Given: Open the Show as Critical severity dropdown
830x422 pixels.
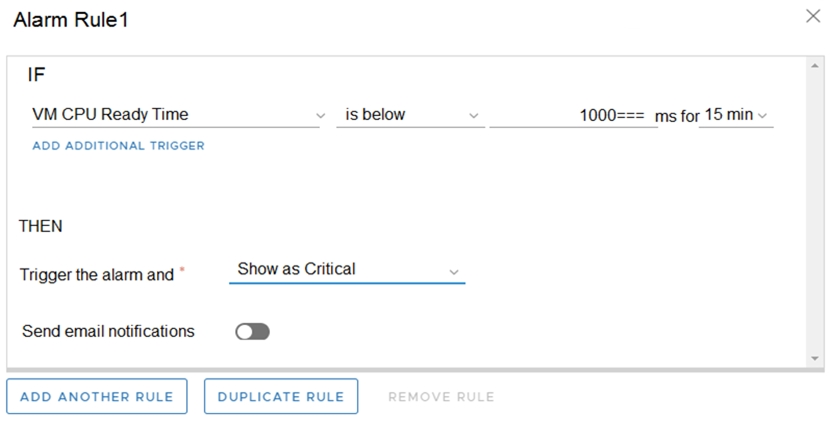Looking at the screenshot, I should [x=347, y=270].
